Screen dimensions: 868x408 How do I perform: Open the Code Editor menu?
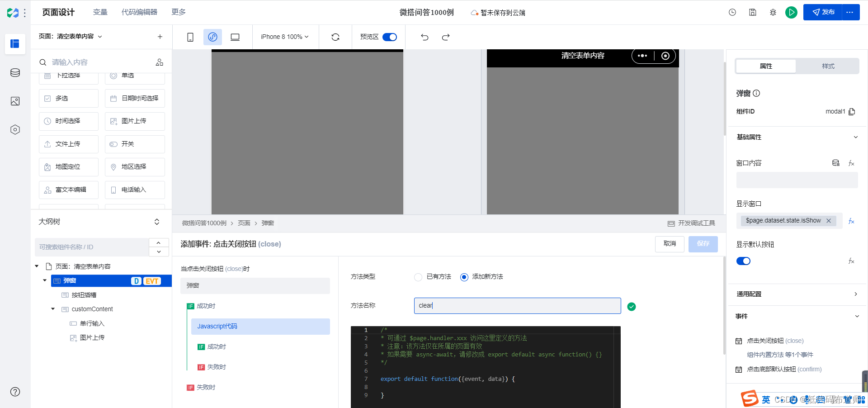pyautogui.click(x=139, y=12)
